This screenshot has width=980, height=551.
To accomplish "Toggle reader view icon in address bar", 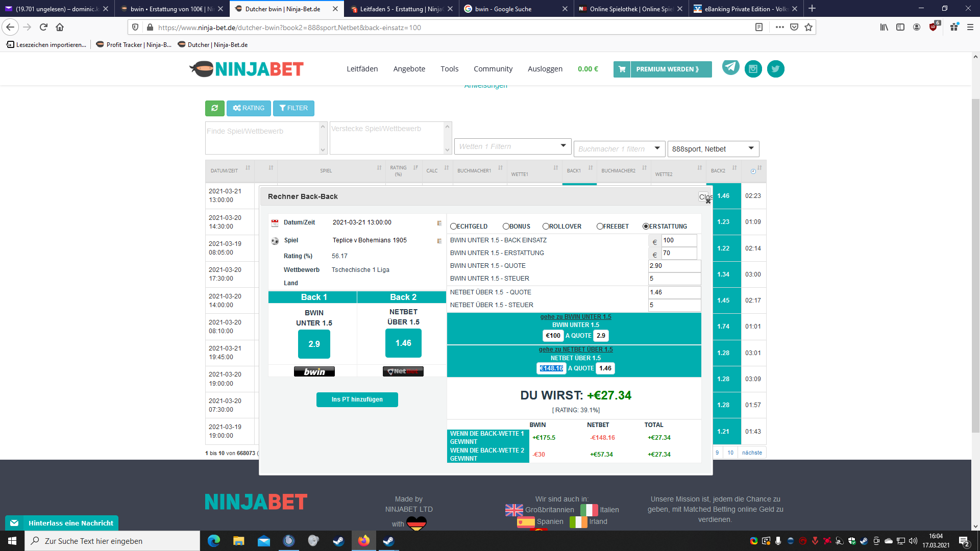I will click(x=759, y=28).
